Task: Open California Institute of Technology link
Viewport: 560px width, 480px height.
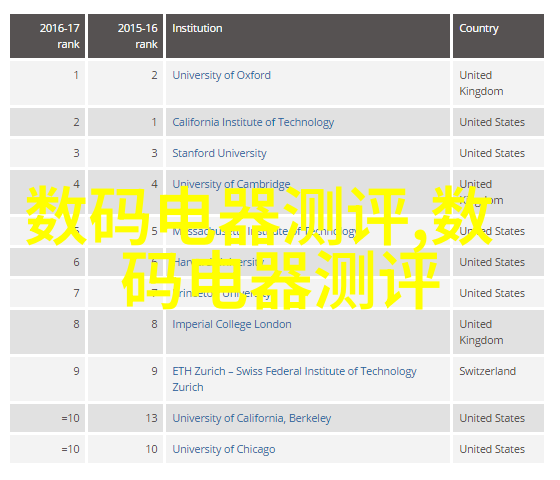Action: [253, 122]
